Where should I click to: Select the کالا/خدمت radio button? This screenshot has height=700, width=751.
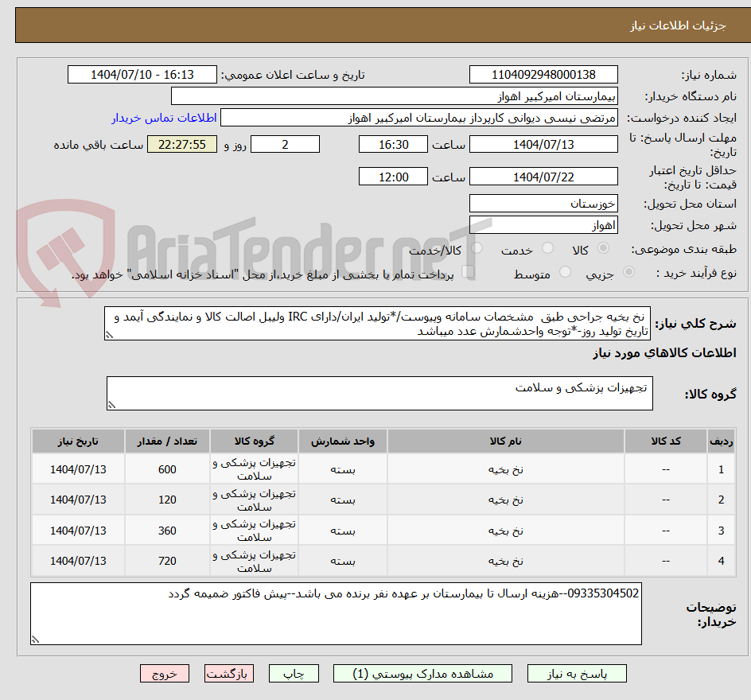click(x=477, y=247)
